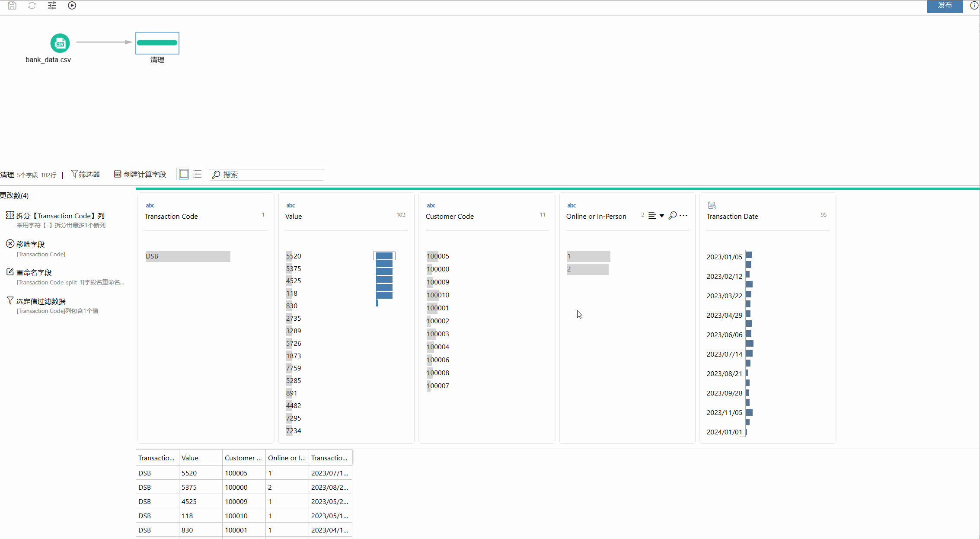Select value 5520 in Value card
The image size is (980, 539).
[x=294, y=256]
